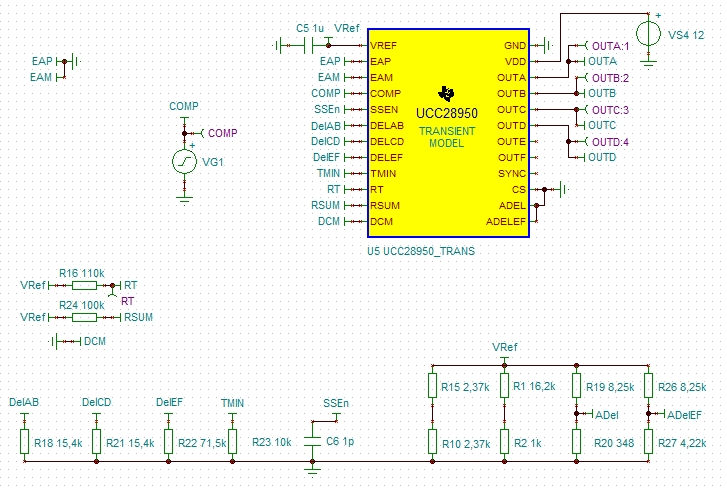Screen dimensions: 727x489
Task: Click the U5 UCC28950_TRANS label
Action: click(x=421, y=251)
